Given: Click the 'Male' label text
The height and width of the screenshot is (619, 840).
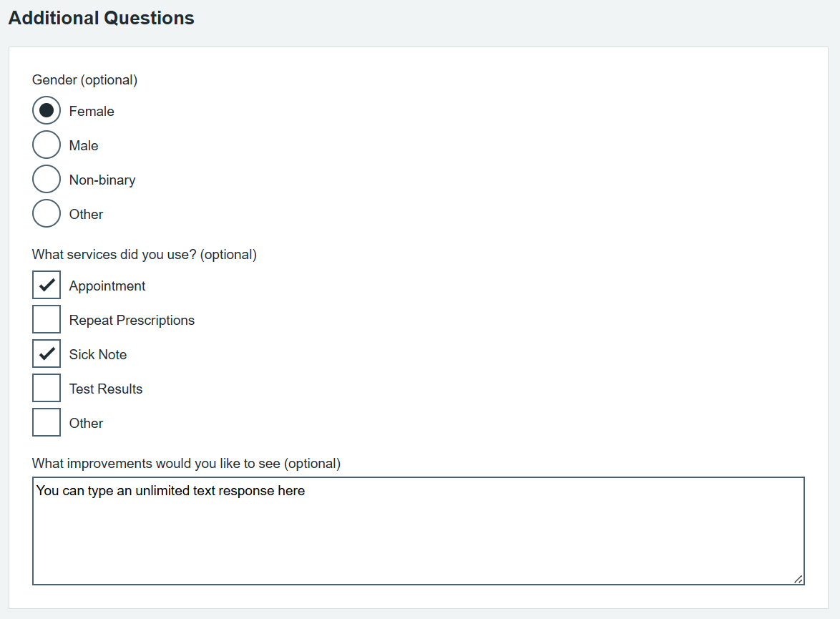Looking at the screenshot, I should 84,146.
